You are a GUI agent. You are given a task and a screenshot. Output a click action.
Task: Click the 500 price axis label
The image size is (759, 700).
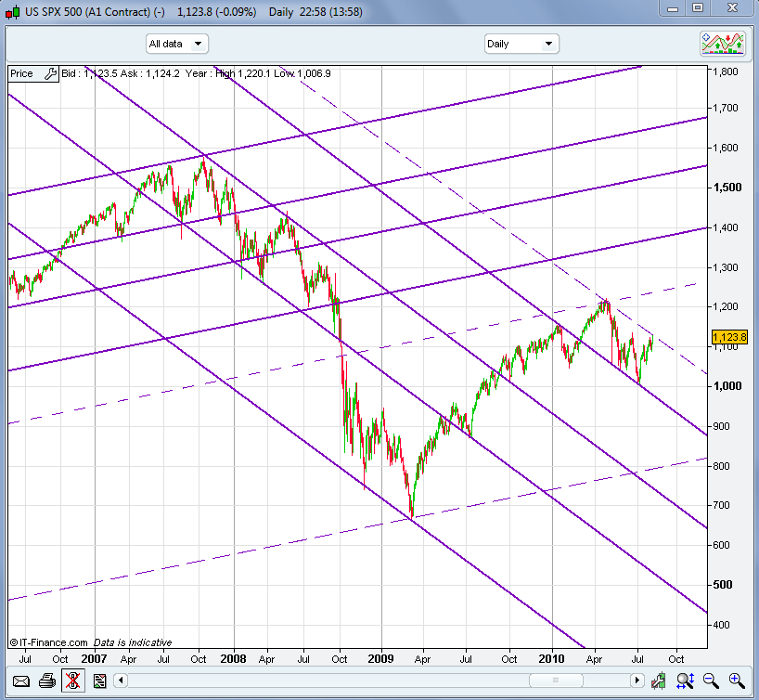click(x=723, y=585)
